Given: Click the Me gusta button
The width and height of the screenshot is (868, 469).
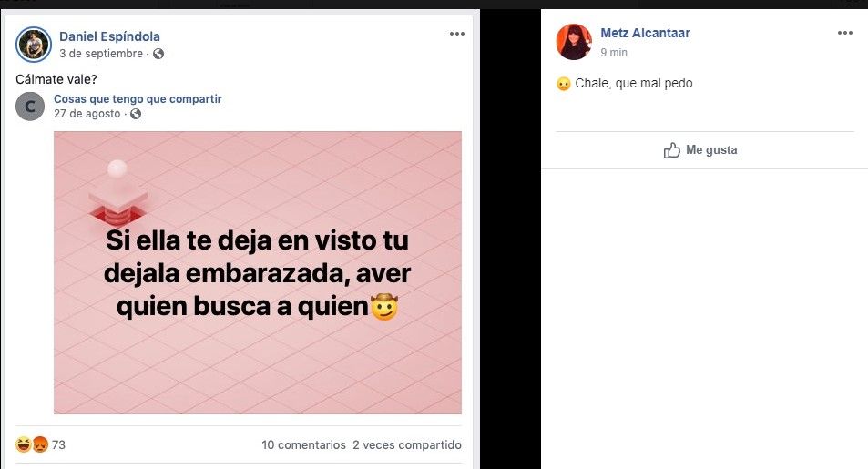Looking at the screenshot, I should 700,150.
